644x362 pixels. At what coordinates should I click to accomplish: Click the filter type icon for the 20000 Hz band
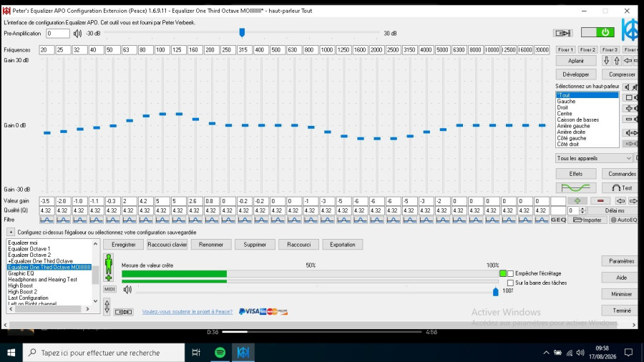(542, 220)
